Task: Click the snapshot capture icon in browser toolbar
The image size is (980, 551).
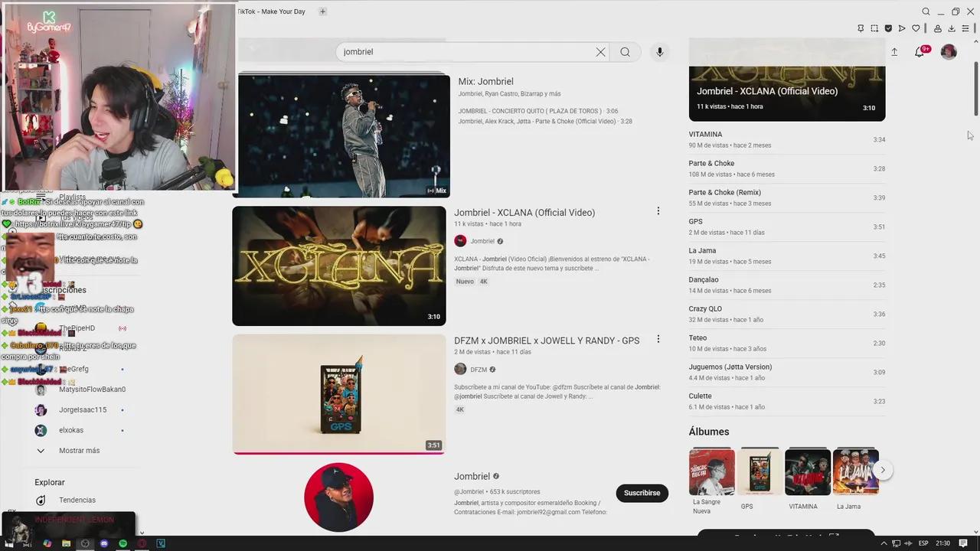Action: [x=874, y=28]
